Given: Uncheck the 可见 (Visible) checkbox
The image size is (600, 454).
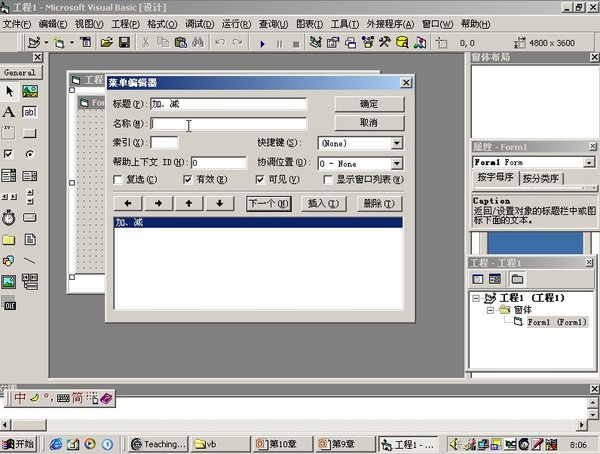Looking at the screenshot, I should tap(261, 180).
